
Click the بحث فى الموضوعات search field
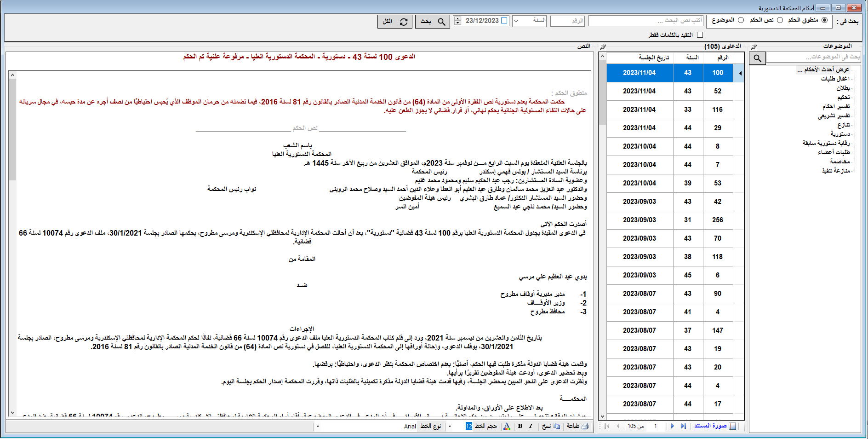[813, 57]
